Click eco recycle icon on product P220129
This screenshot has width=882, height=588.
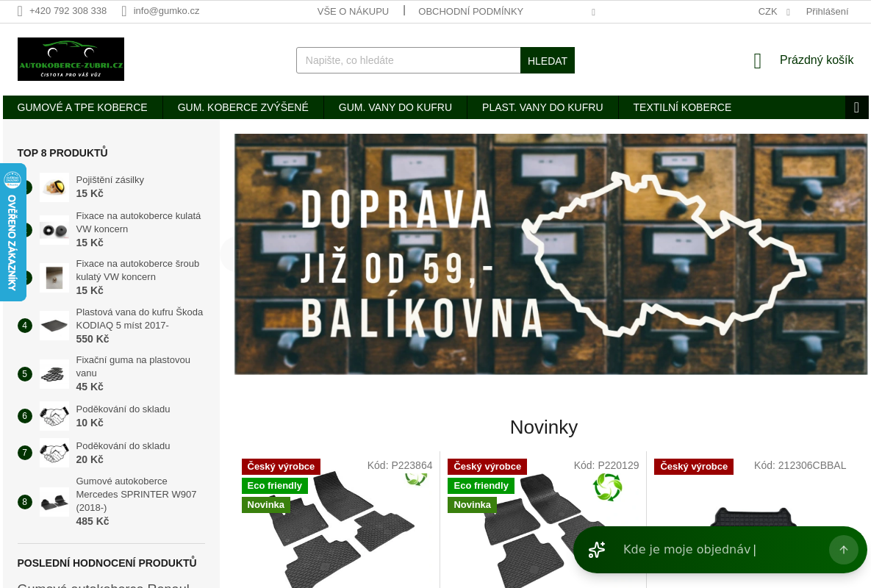(608, 487)
